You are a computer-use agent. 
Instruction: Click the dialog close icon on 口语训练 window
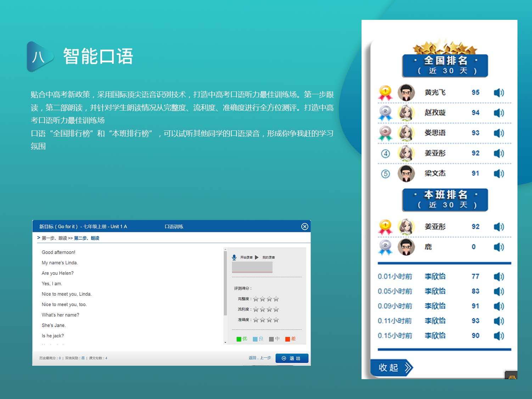pyautogui.click(x=304, y=226)
